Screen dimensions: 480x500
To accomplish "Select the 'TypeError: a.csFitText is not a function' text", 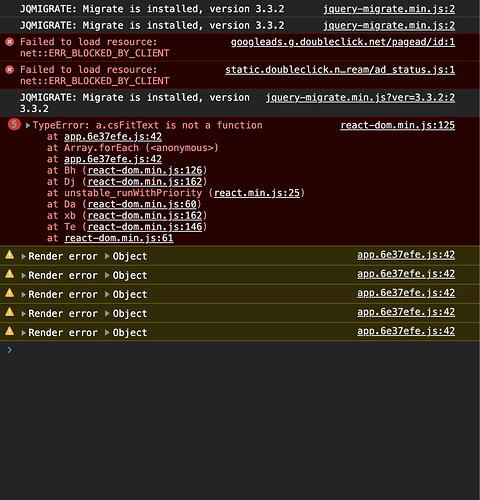I will [x=147, y=125].
